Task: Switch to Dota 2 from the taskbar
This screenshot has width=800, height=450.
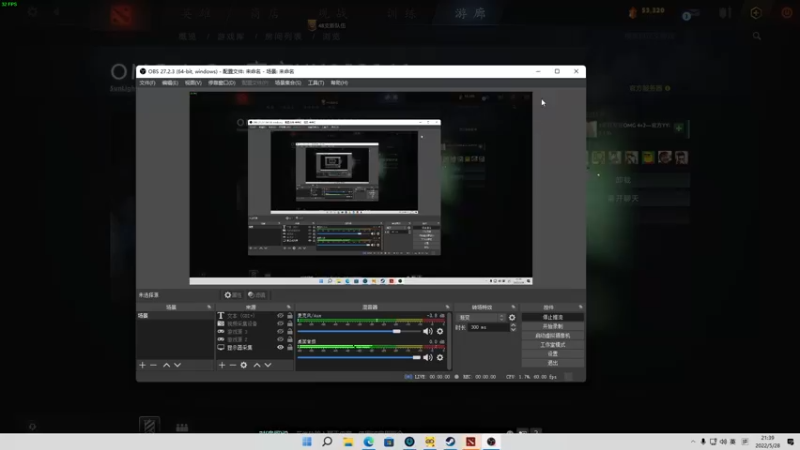Action: pyautogui.click(x=470, y=441)
